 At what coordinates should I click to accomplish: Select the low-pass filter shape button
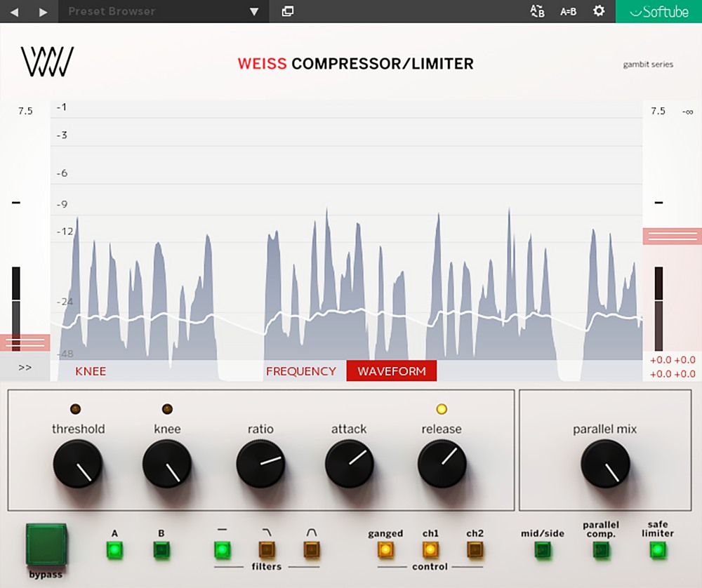click(x=267, y=549)
